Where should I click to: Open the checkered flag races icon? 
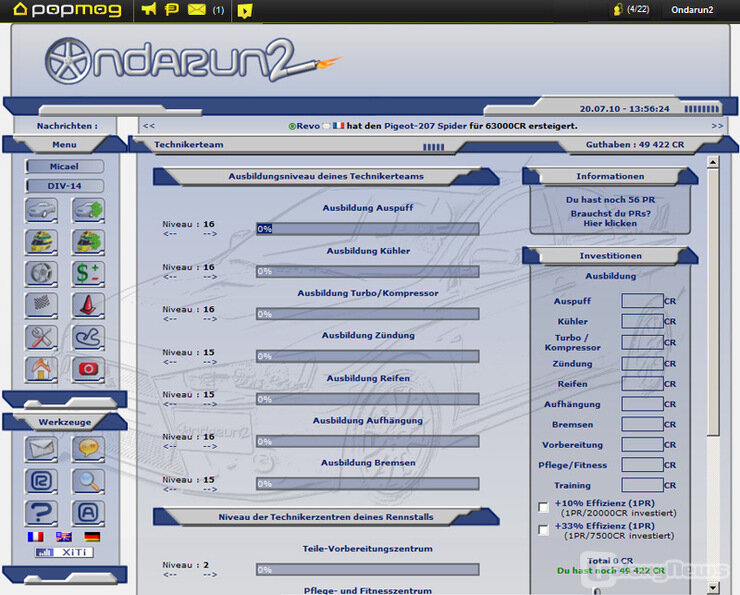pyautogui.click(x=42, y=305)
